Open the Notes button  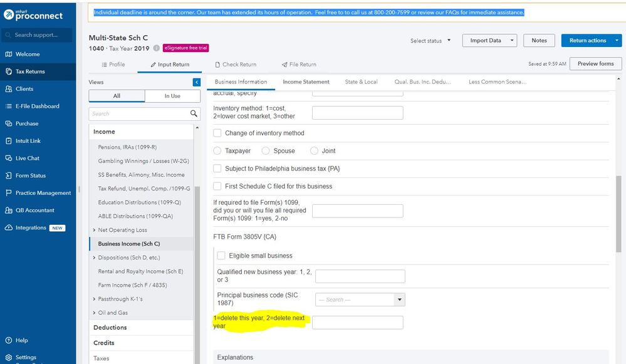click(539, 41)
